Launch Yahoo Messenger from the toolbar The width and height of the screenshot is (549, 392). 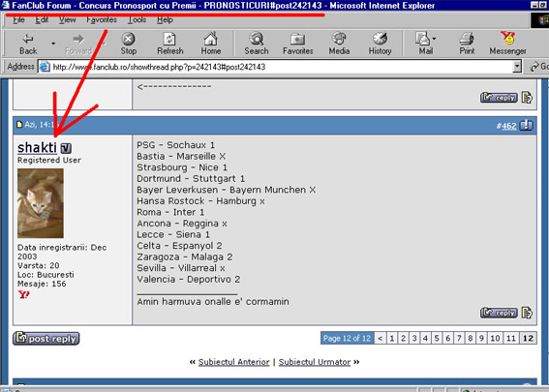pos(507,45)
